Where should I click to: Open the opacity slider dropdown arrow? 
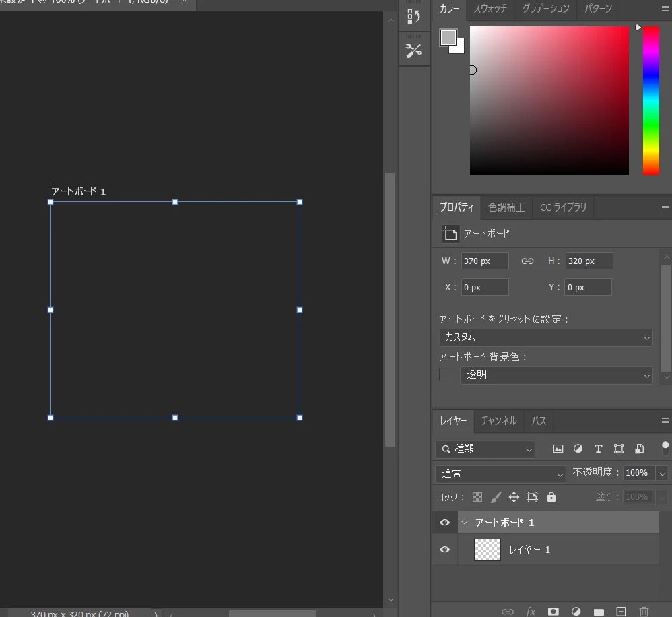662,474
